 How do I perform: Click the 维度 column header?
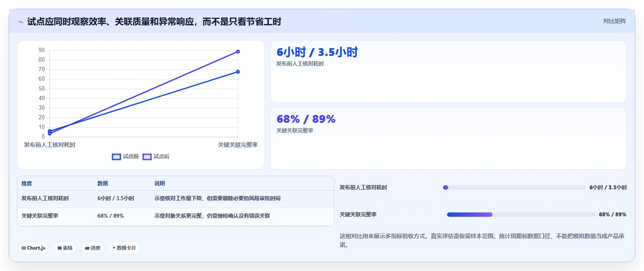click(x=27, y=184)
